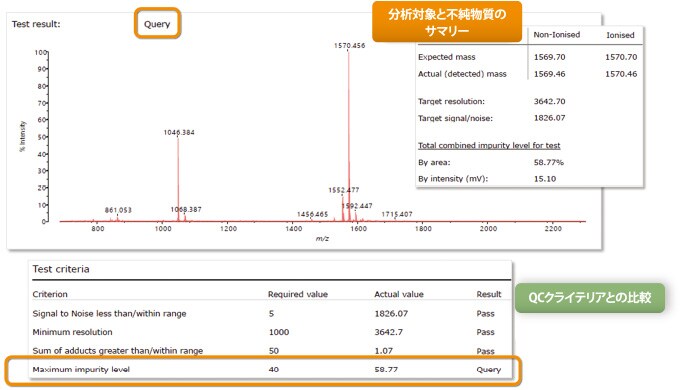Click the 1552.477 peak label

[344, 190]
